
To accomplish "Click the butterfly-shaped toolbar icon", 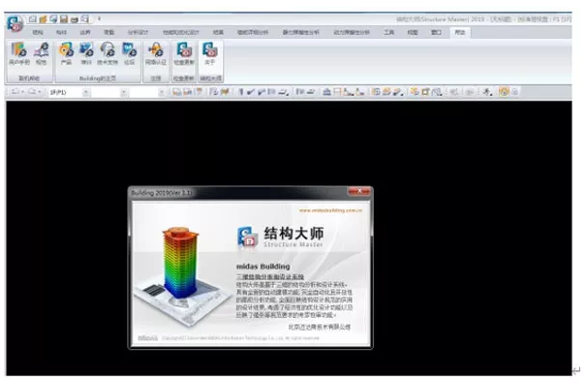I will (x=225, y=92).
